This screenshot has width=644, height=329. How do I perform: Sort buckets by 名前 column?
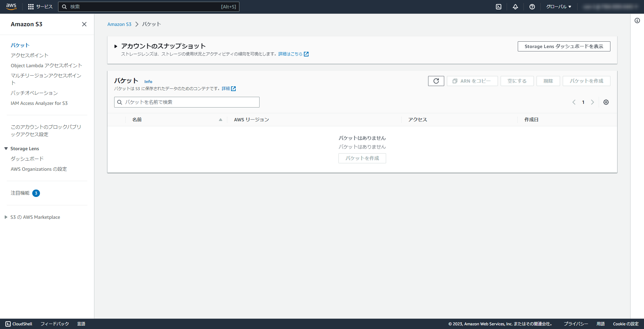click(x=137, y=119)
